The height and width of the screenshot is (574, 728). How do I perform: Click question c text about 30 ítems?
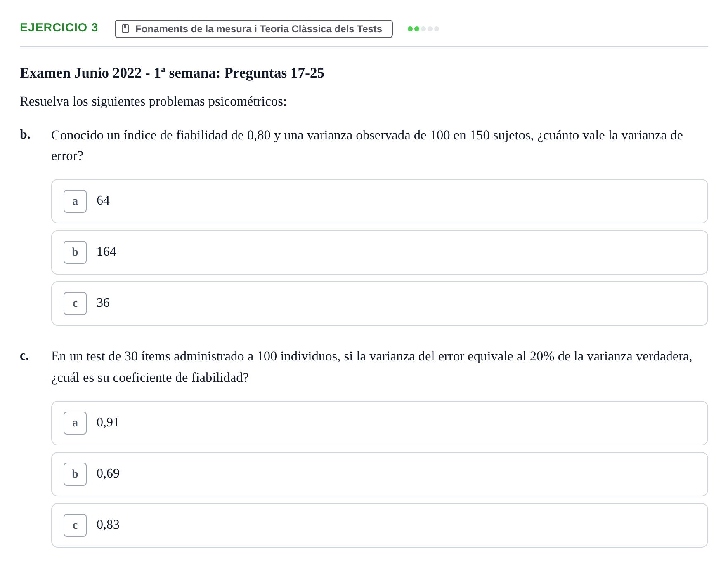pos(371,367)
